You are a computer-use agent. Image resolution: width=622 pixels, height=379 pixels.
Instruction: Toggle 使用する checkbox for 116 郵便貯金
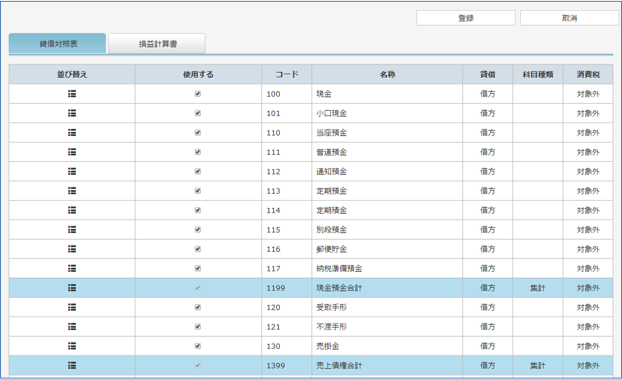coord(198,249)
